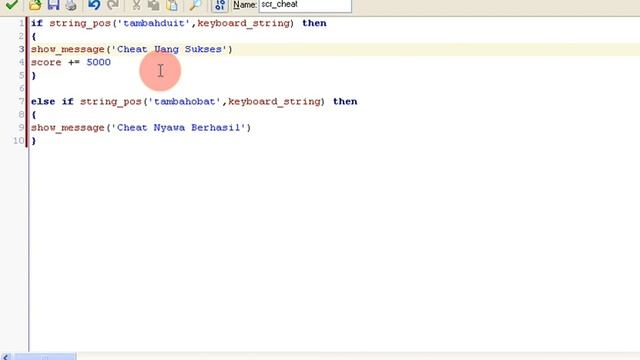Undo the last edit
640x360 pixels.
[94, 5]
